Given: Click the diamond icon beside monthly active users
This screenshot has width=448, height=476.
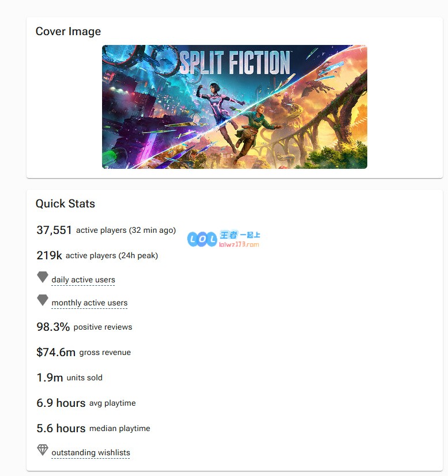Looking at the screenshot, I should point(43,300).
